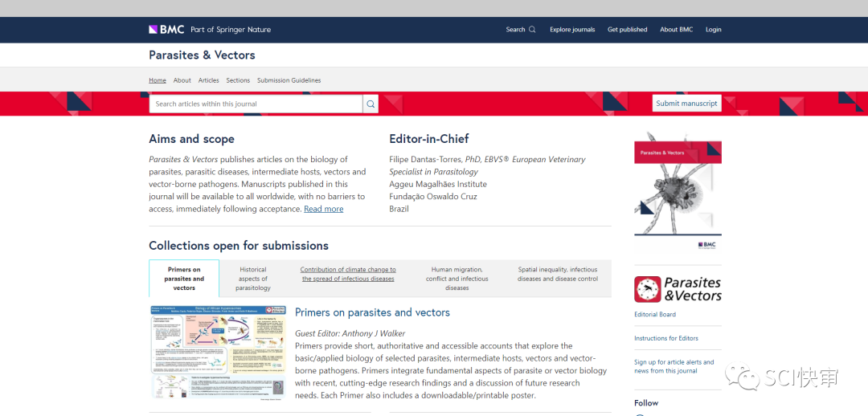Click the magnifier icon beside Search
868x416 pixels.
coord(532,30)
